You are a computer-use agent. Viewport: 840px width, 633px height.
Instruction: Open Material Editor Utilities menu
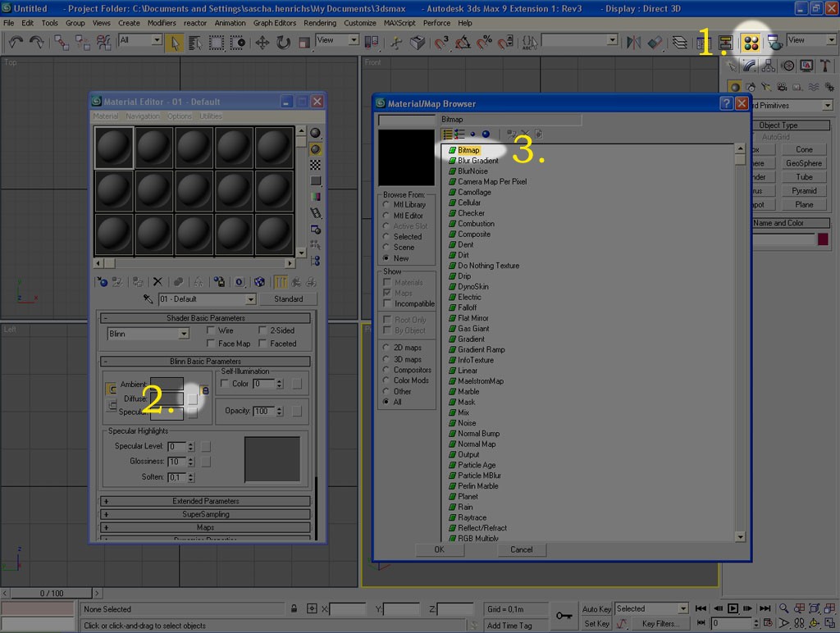click(211, 116)
